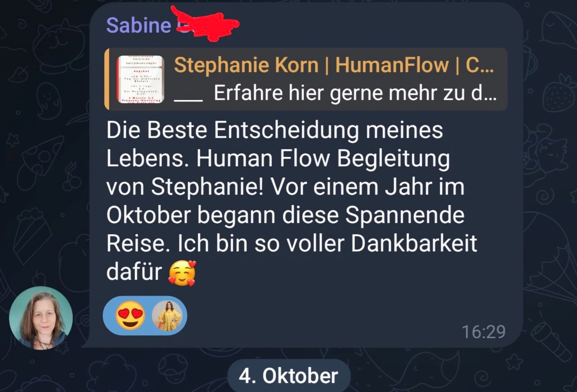The width and height of the screenshot is (577, 392).
Task: Click the orange reply bar of quote
Action: click(106, 79)
